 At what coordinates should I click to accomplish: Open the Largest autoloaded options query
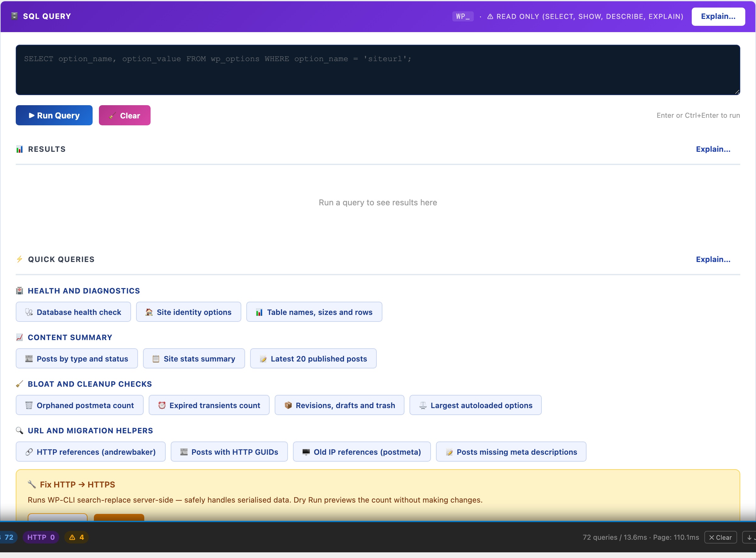click(x=476, y=405)
